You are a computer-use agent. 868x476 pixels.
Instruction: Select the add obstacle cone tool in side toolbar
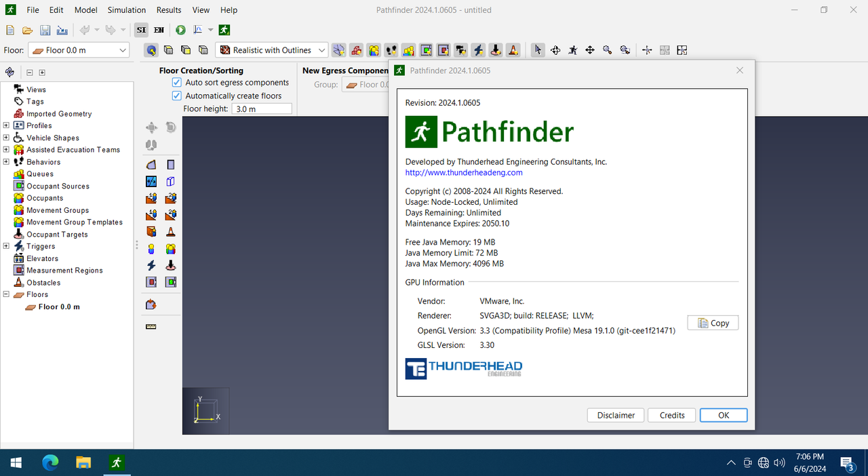point(171,231)
